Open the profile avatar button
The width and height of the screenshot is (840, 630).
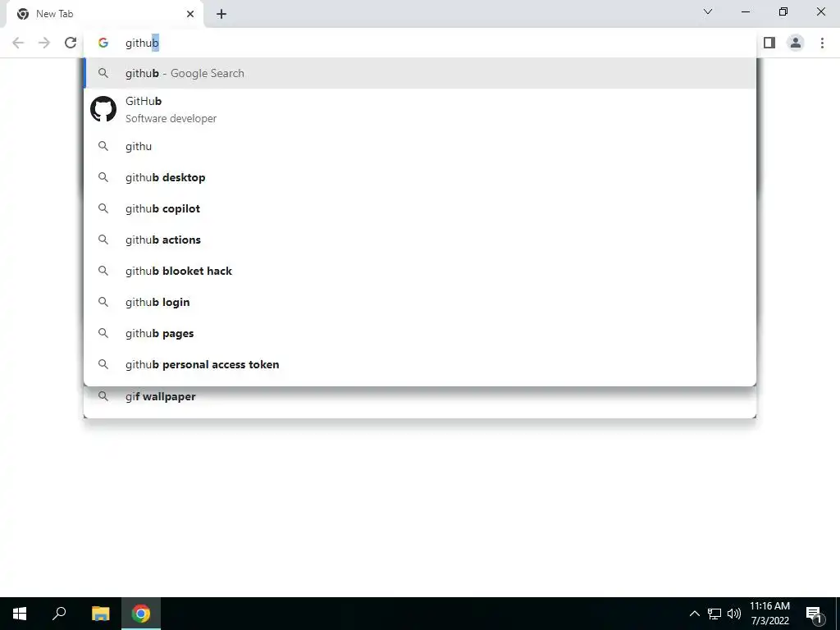click(x=796, y=43)
